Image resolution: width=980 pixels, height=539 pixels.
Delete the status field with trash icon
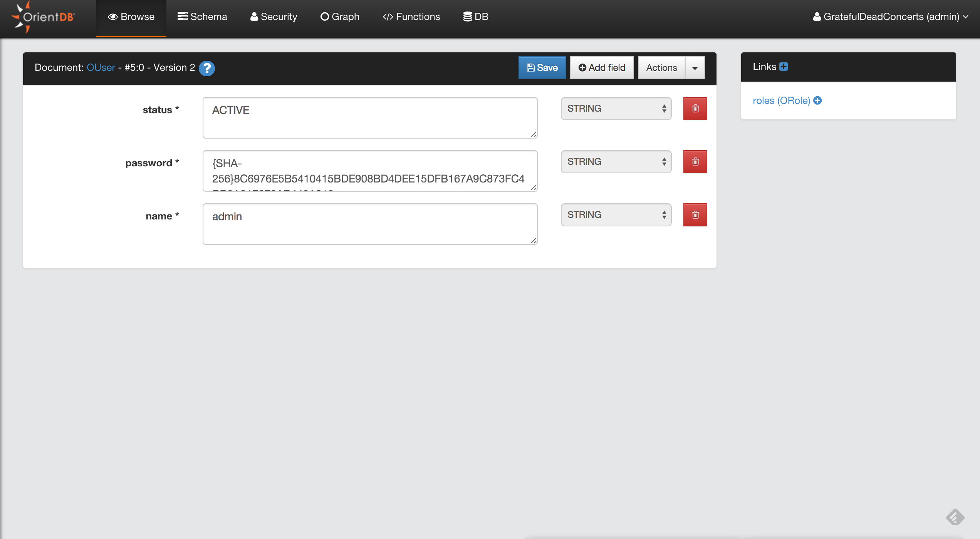[x=695, y=109]
